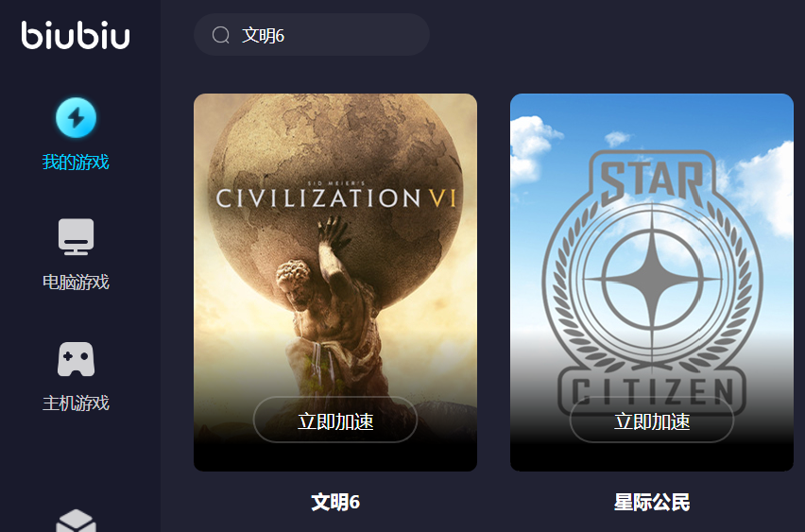The image size is (805, 532).
Task: Focus the search field containing 文明6
Action: pos(312,34)
